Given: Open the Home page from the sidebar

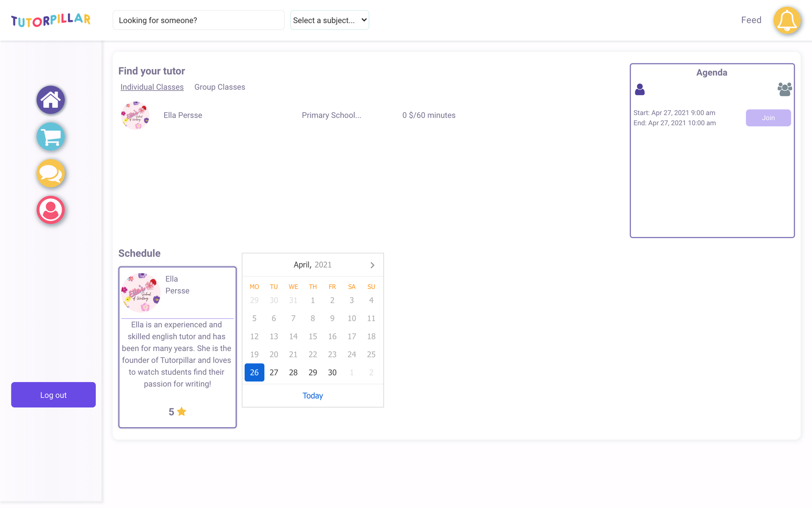Looking at the screenshot, I should pos(51,100).
